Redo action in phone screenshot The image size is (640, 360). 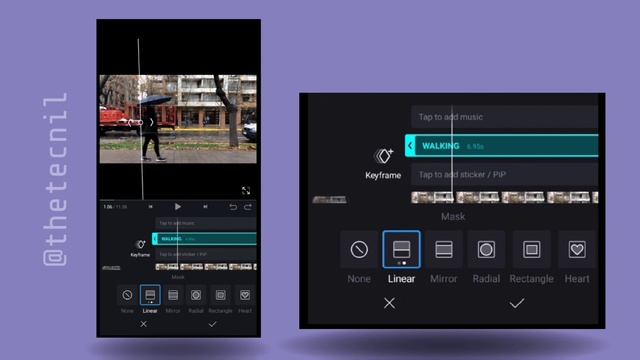coord(248,207)
